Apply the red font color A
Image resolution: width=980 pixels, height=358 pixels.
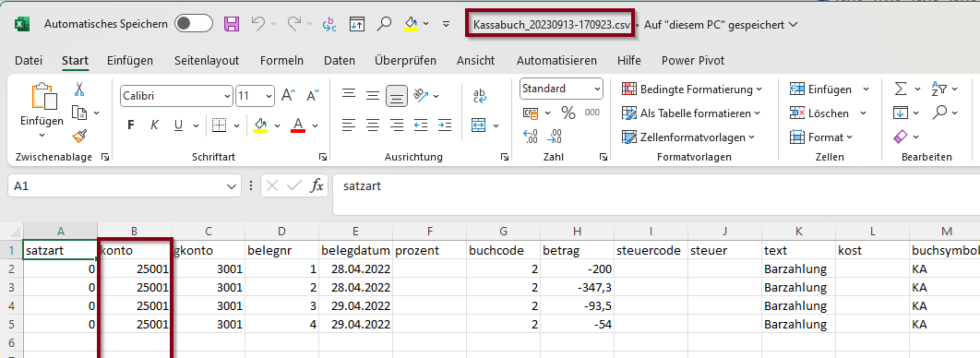point(298,125)
